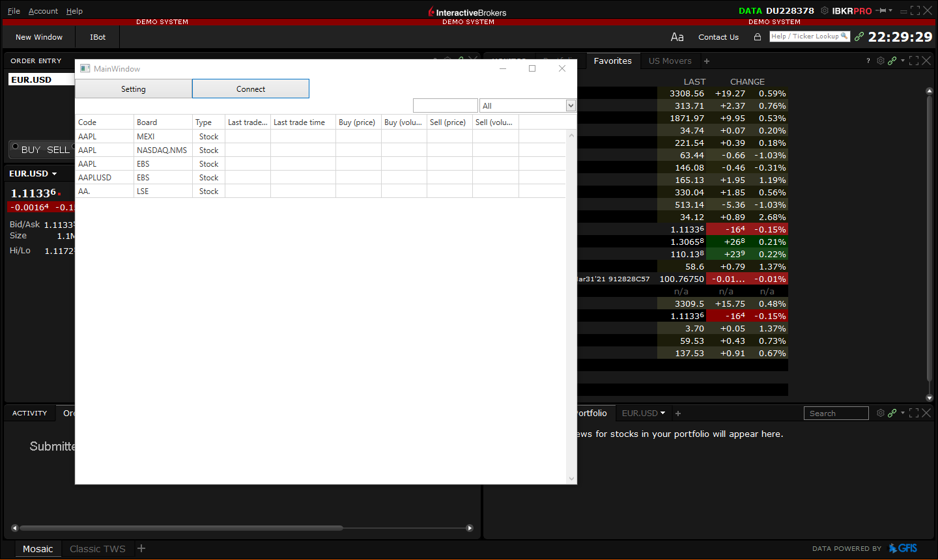Select the radio button beside BUY

[15, 147]
